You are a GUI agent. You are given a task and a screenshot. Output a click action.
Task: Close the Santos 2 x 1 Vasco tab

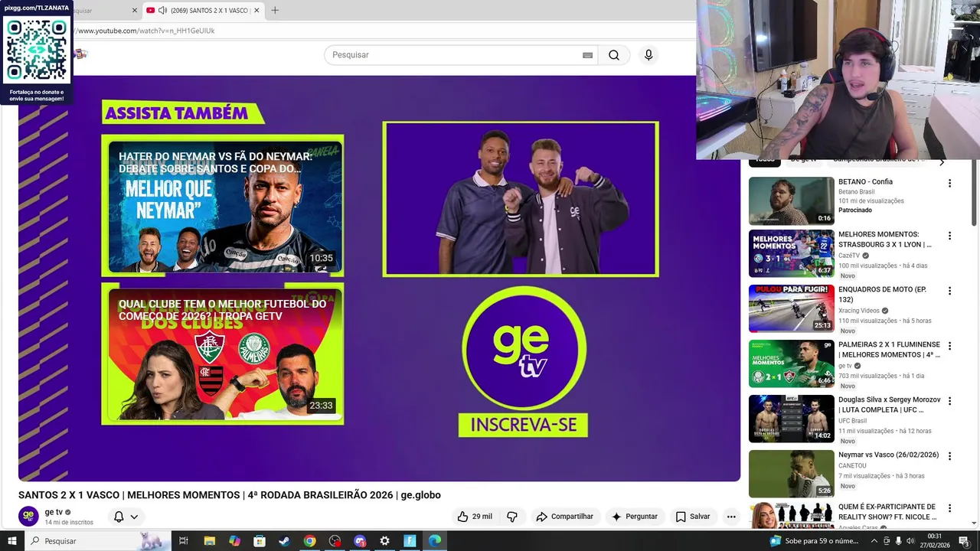[256, 11]
